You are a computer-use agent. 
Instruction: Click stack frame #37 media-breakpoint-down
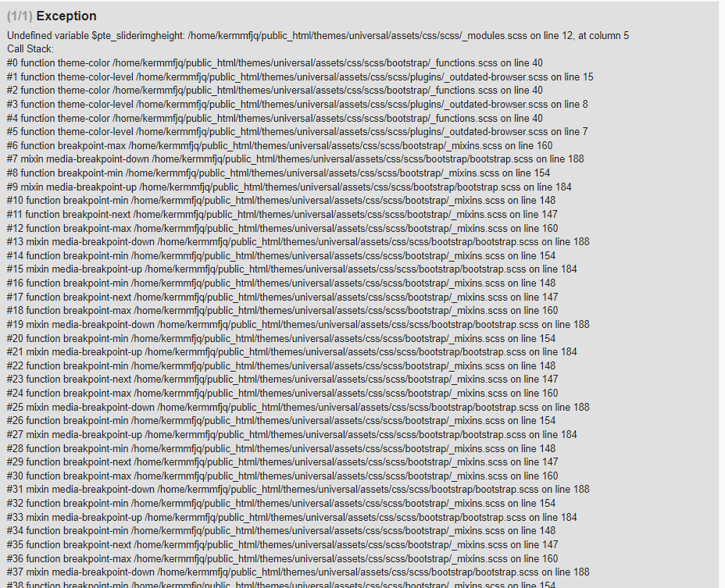coord(298,572)
